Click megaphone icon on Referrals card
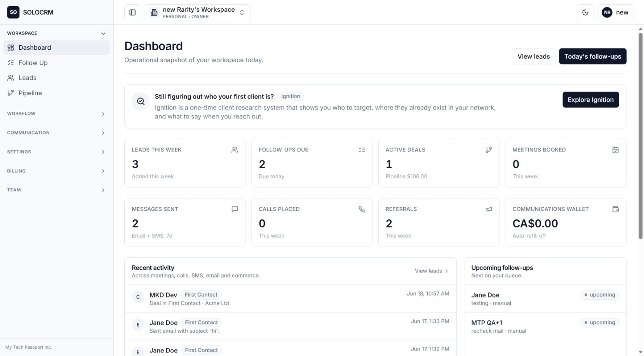The width and height of the screenshot is (644, 356). click(489, 209)
